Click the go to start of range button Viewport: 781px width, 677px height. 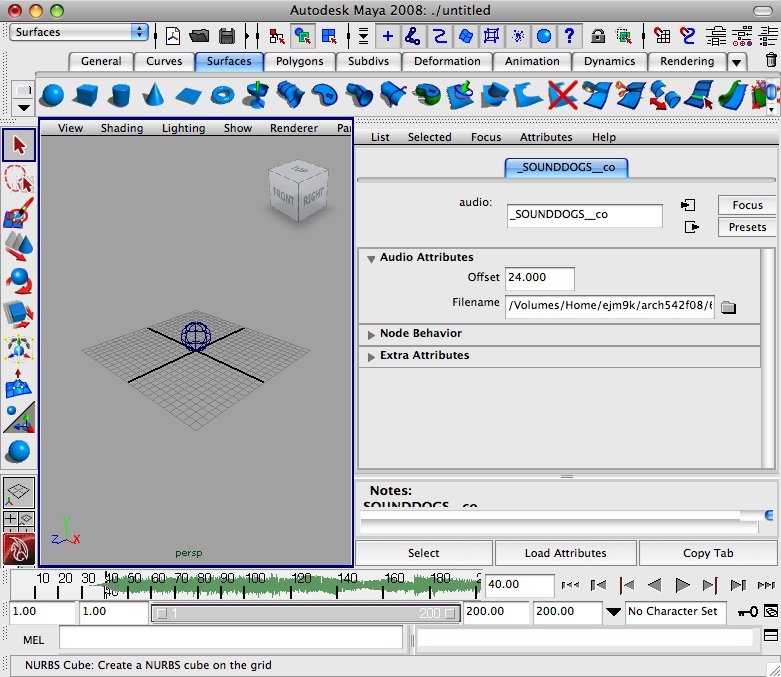[570, 585]
